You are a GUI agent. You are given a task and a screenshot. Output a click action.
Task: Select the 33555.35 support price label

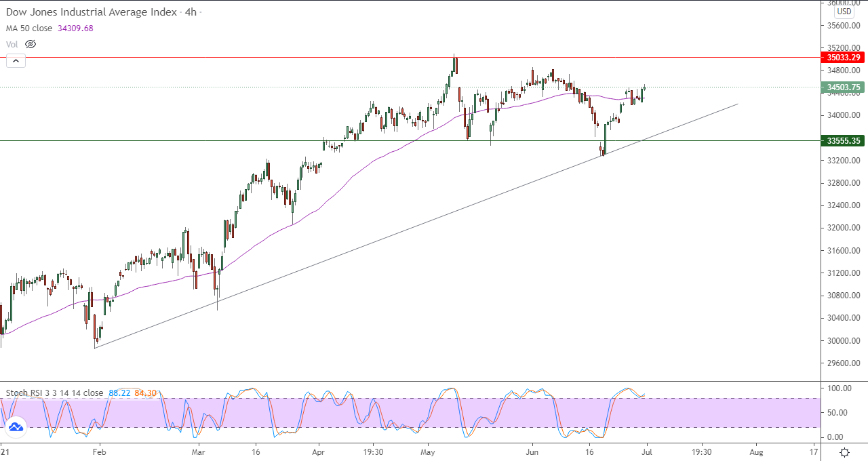point(843,141)
